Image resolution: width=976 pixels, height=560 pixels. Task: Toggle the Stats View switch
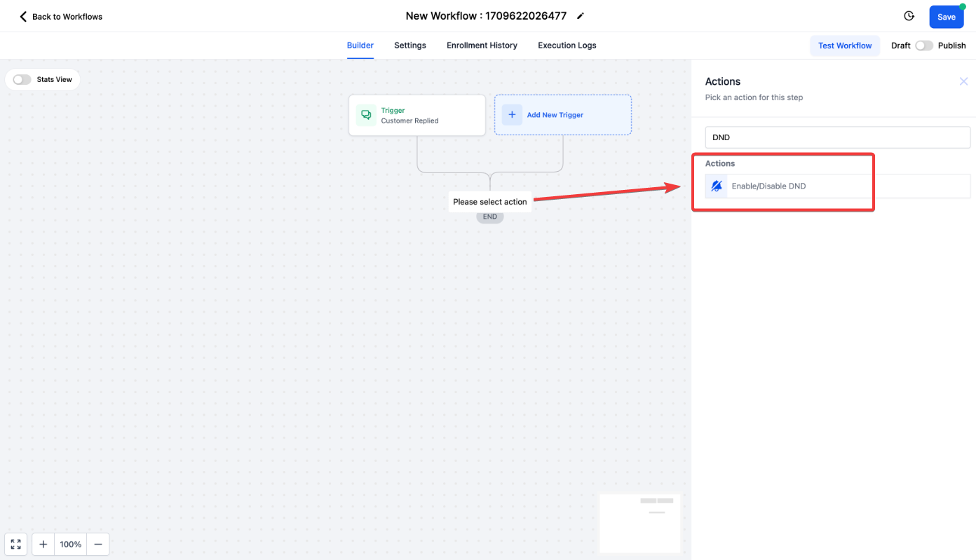pos(22,79)
